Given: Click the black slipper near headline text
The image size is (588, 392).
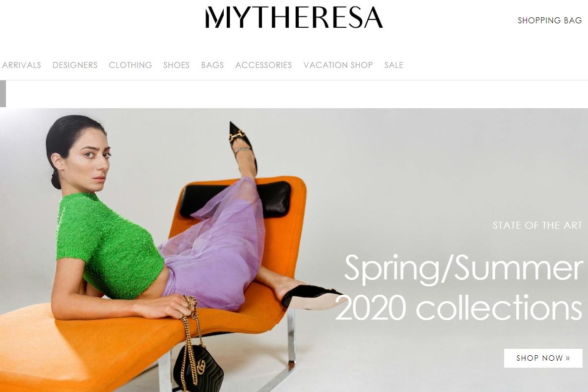Looking at the screenshot, I should tap(311, 296).
